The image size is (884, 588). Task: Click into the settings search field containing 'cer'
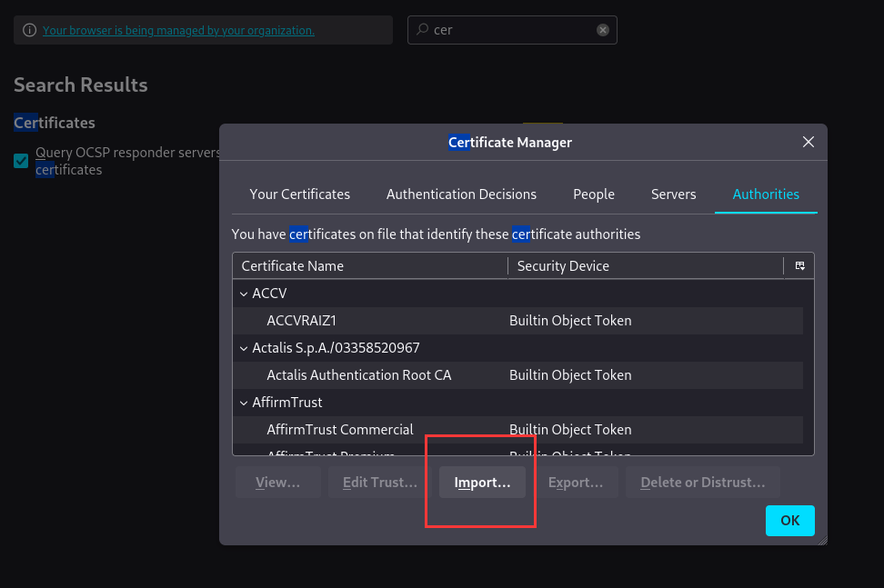click(x=512, y=30)
